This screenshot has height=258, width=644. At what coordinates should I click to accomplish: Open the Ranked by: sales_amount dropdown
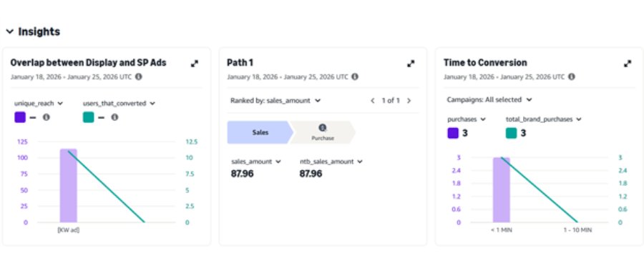coord(275,101)
